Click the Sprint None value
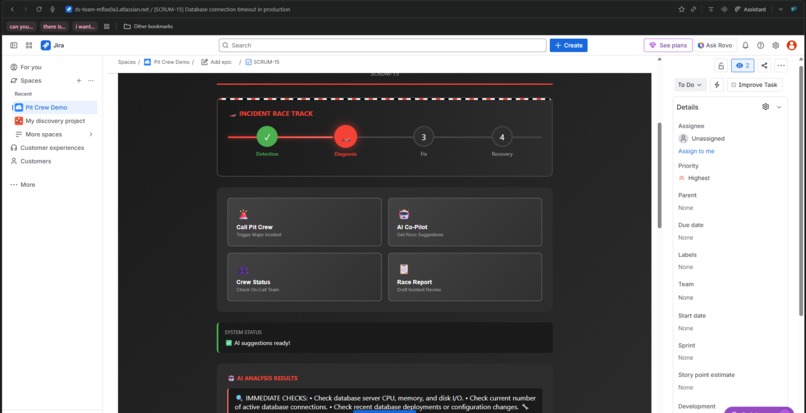This screenshot has width=806, height=413. [x=685, y=357]
